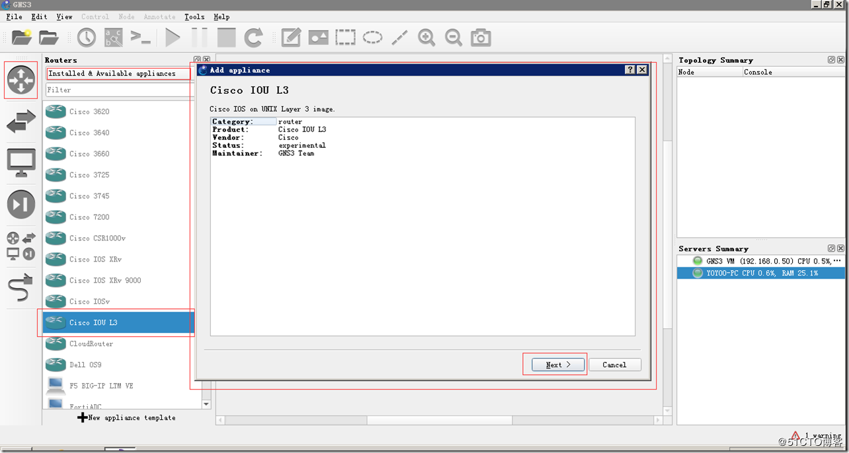This screenshot has width=849, height=453.
Task: Select Cisco IOU L3 appliance
Action: tap(119, 323)
